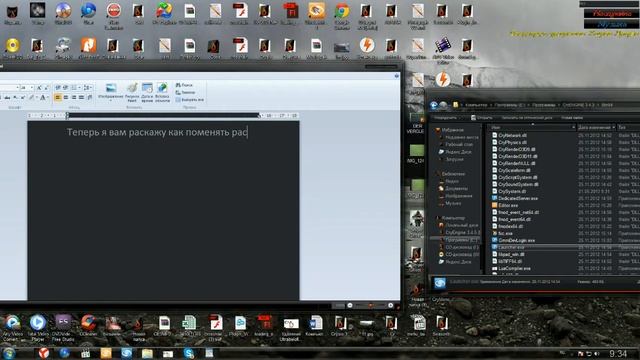The image size is (640, 360).
Task: Click inside the WordPad document text
Action: coord(157,132)
